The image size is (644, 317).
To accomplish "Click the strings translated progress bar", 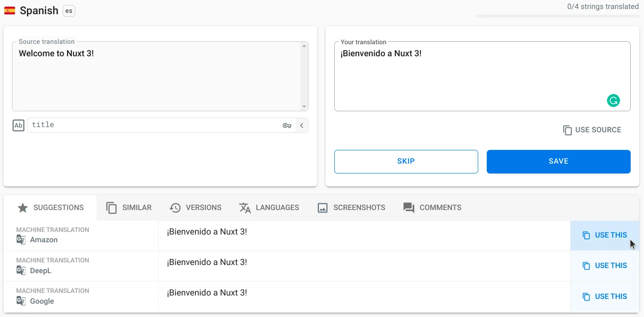I will [557, 16].
